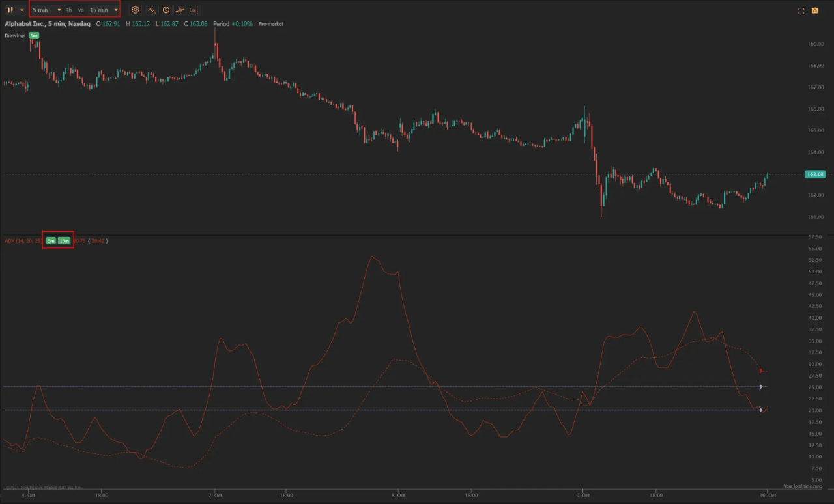
Task: Click the 163.08 current price label
Action: [815, 174]
